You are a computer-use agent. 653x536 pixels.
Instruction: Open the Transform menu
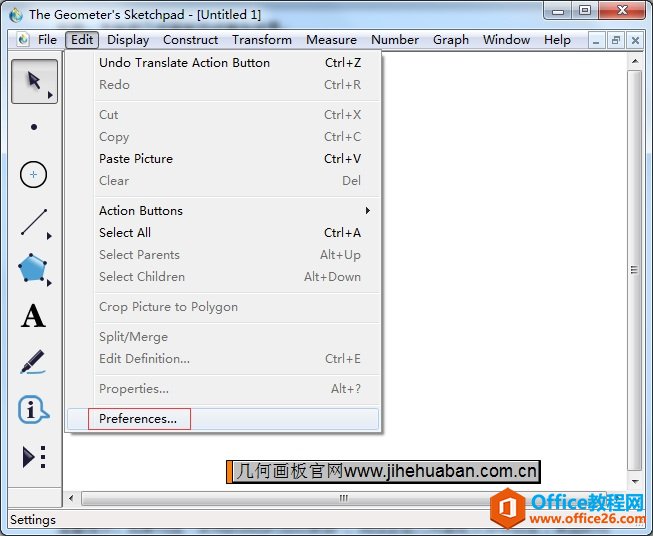pos(262,40)
